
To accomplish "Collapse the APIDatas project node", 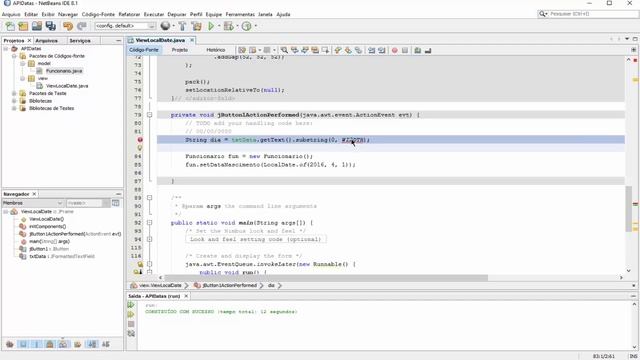I will [6, 49].
